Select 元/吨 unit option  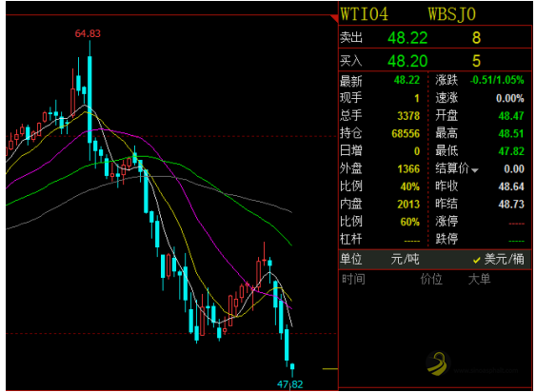coord(405,260)
